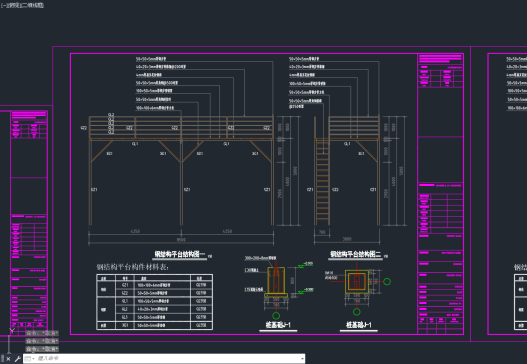Select the heading 钢结构平台构件材料表
The height and width of the screenshot is (364, 527).
point(132,267)
